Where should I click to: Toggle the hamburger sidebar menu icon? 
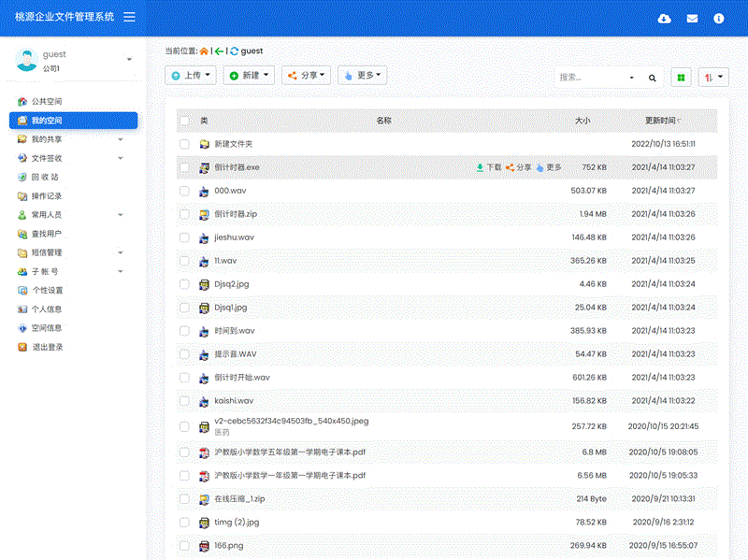129,17
